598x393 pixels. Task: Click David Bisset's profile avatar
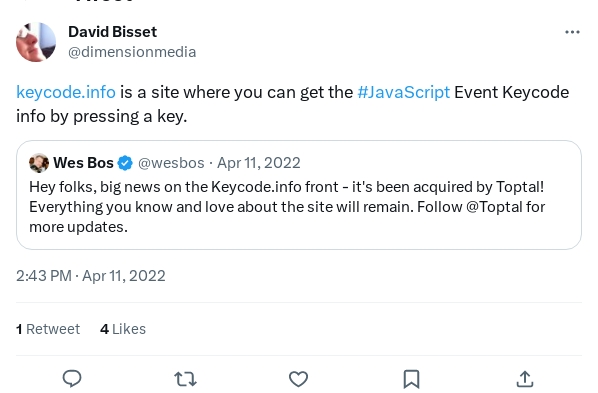(36, 42)
